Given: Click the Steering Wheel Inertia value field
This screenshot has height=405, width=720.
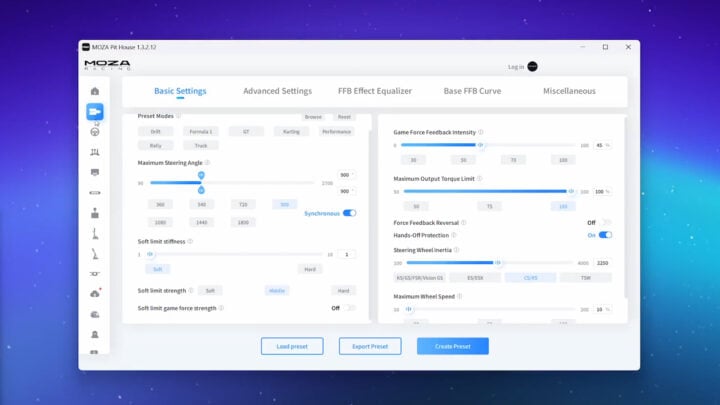Looking at the screenshot, I should click(601, 263).
